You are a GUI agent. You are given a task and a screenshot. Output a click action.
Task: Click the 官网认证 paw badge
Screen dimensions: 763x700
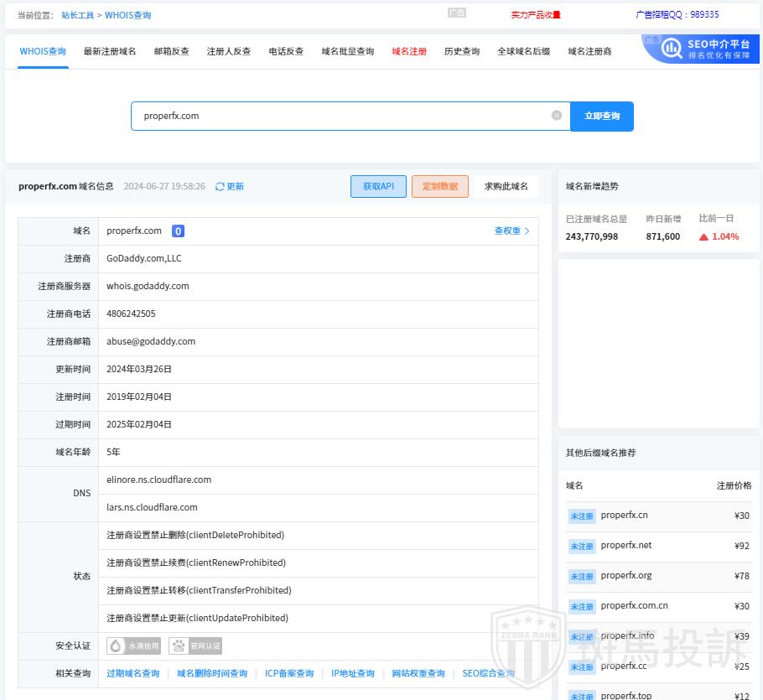(x=195, y=646)
